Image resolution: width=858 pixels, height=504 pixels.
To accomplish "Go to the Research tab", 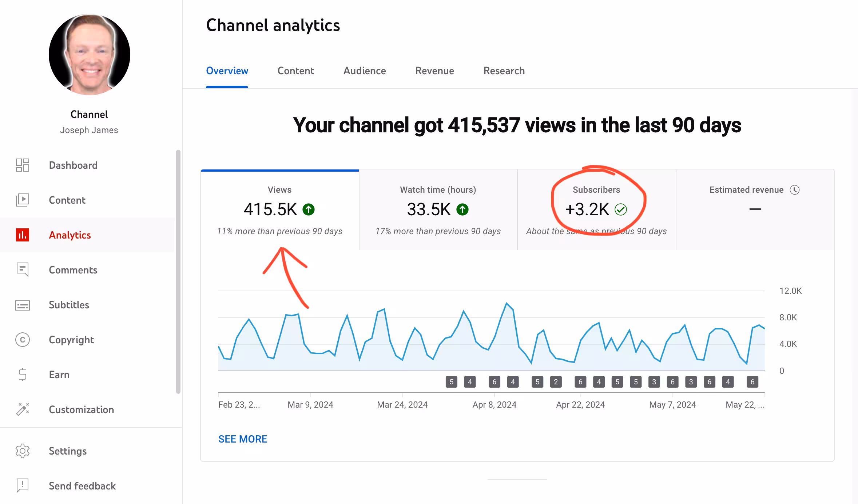I will point(504,71).
